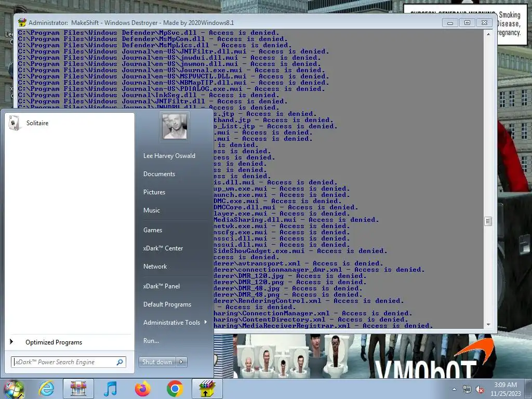The image size is (532, 399).
Task: Open Games from Start menu
Action: 153,230
